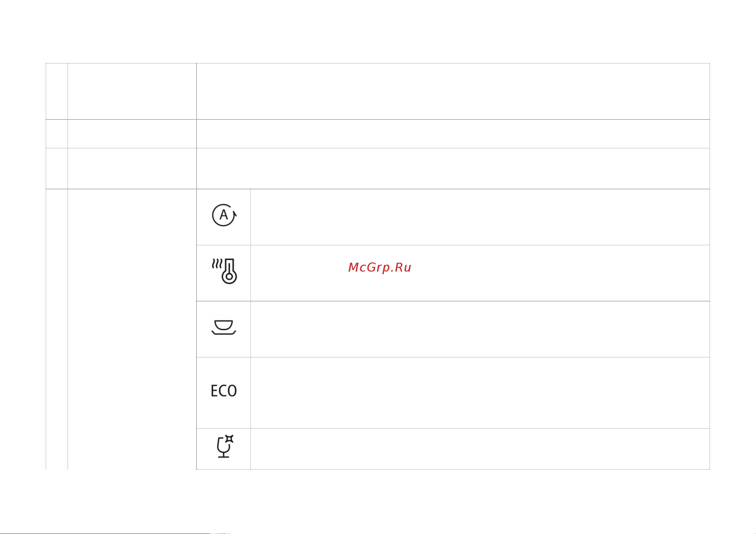Click the sparkling wine glass icon

pos(225,446)
